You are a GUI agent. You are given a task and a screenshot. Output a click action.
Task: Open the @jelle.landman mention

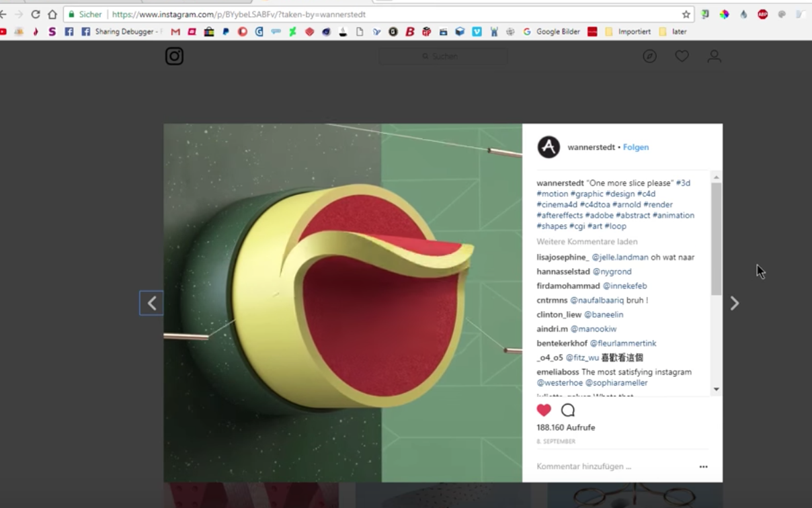point(620,257)
